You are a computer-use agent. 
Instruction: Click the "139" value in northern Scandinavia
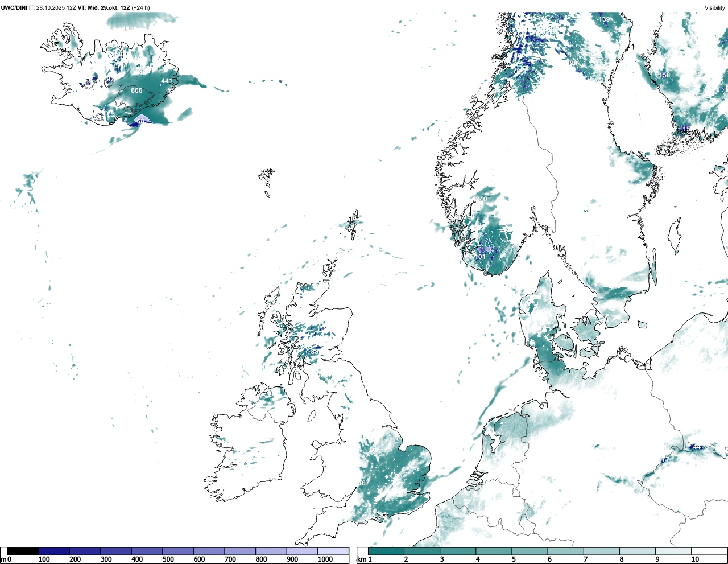604,19
